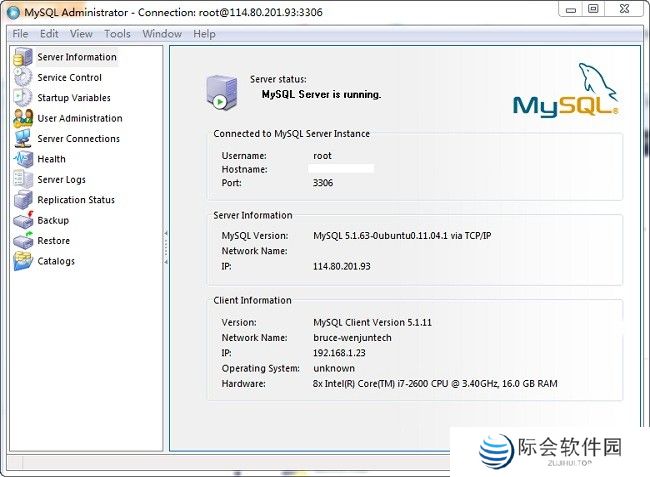Click the port value 3306
The image size is (650, 477).
pos(323,183)
